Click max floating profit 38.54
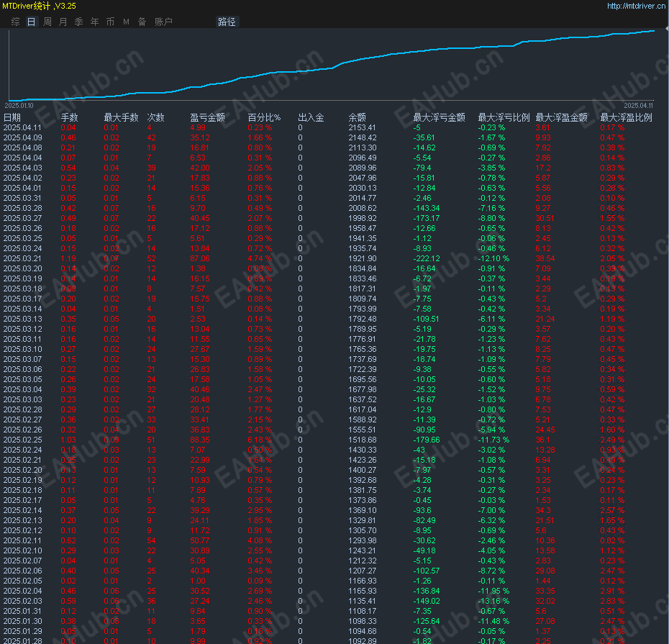Viewport: 669px width, 644px height. 545,258
